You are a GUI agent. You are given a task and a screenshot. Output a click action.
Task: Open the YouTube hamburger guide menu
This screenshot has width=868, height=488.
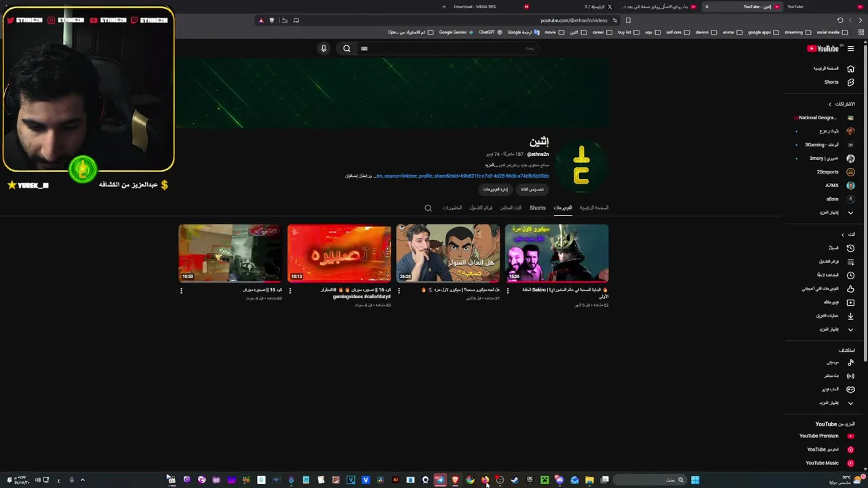[850, 48]
